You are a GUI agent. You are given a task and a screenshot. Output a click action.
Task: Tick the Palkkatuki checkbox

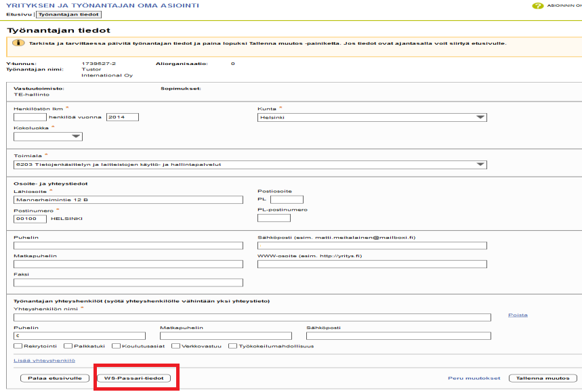point(66,346)
